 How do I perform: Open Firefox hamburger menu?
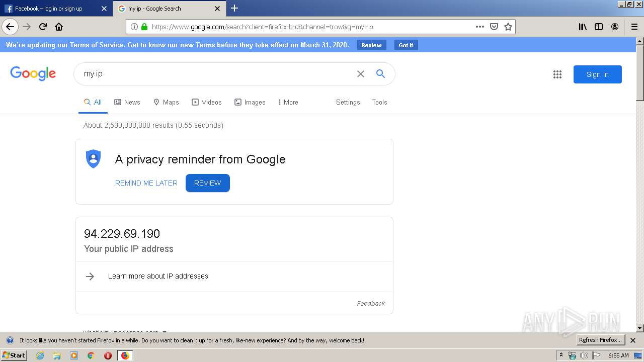pos(634,27)
